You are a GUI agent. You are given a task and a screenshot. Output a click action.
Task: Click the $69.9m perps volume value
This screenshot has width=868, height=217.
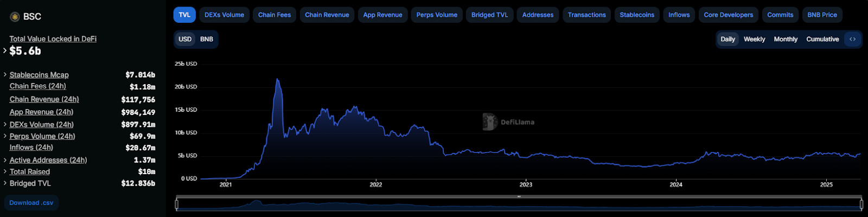click(142, 136)
